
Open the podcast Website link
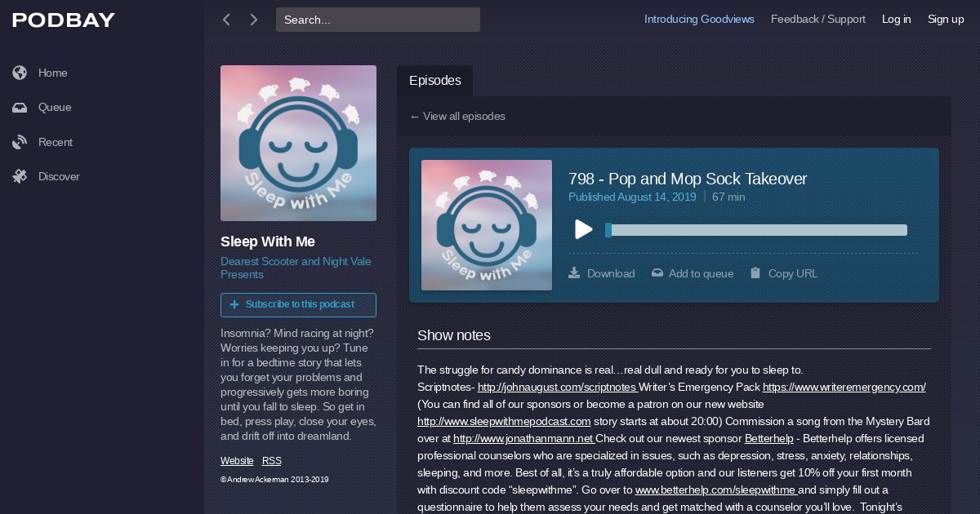(237, 461)
